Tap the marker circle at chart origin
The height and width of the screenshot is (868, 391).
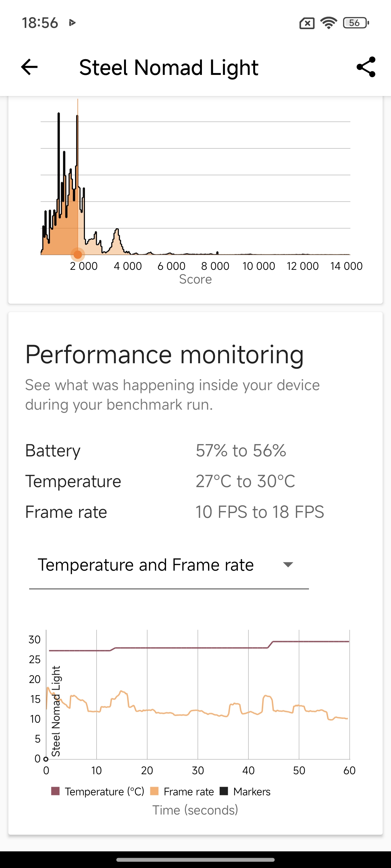pyautogui.click(x=46, y=759)
